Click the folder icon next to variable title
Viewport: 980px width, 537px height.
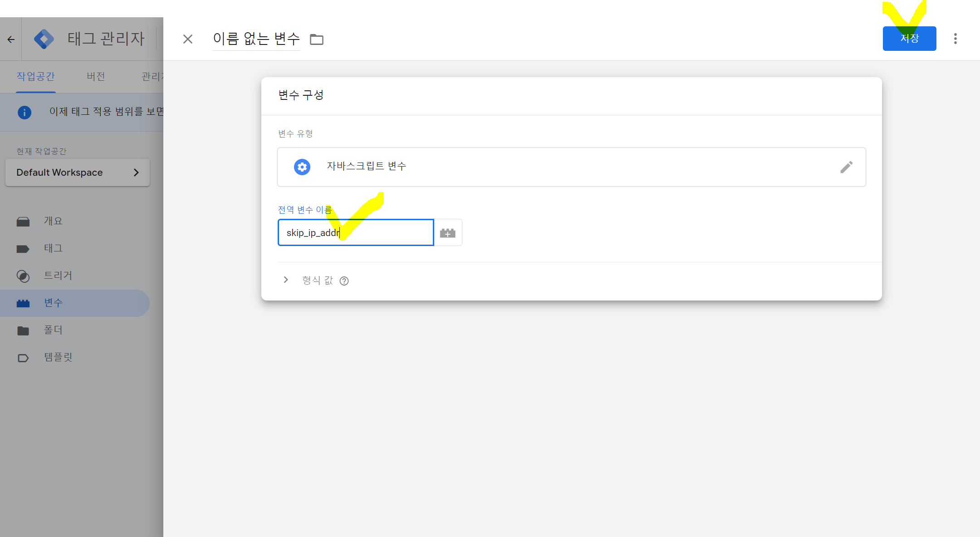[x=316, y=39]
